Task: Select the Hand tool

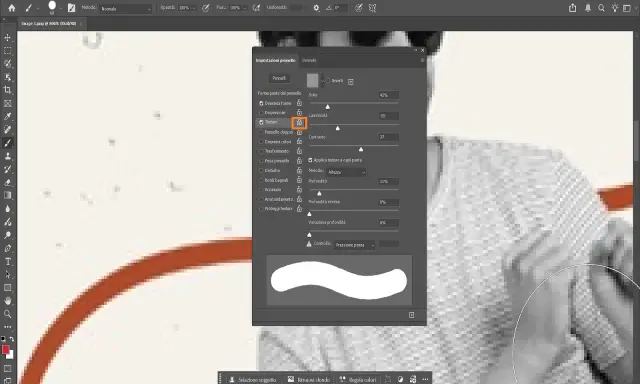Action: pos(7,301)
